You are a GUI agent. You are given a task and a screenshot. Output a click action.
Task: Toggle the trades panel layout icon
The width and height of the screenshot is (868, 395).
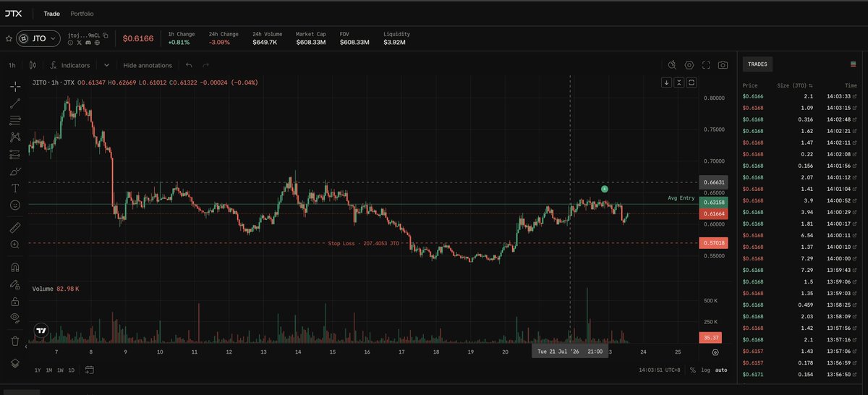point(853,64)
